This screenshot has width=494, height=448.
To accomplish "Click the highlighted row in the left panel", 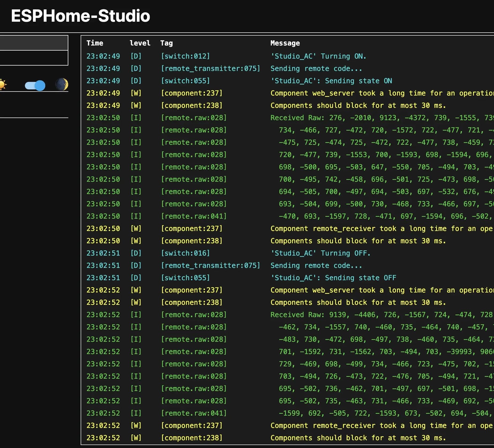I will pos(34,43).
